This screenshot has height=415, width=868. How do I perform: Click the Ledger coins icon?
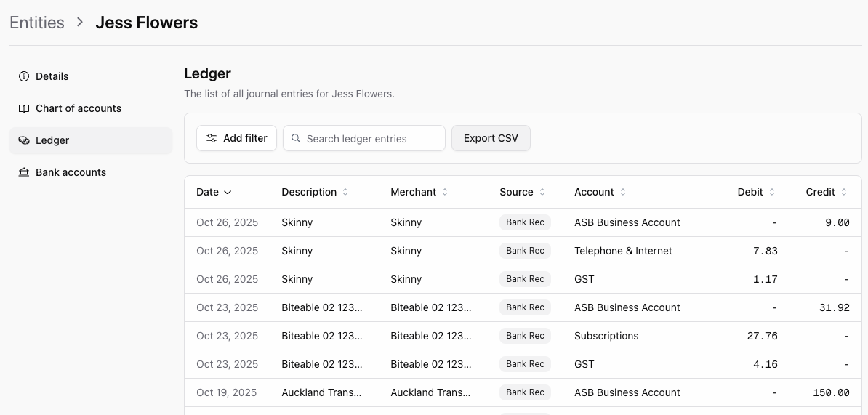(24, 140)
